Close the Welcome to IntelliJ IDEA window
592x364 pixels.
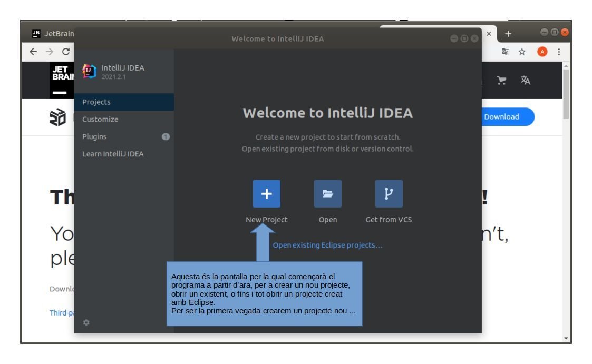474,38
